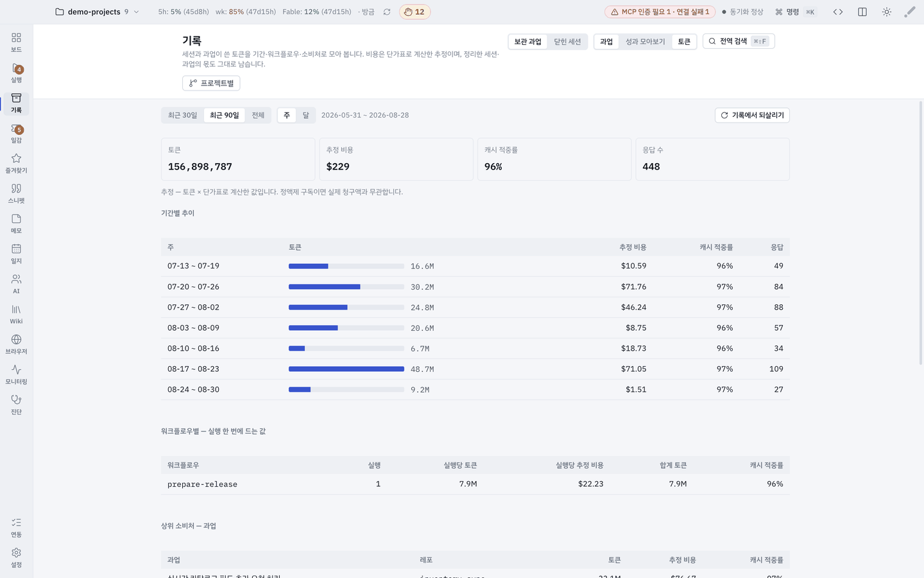
Task: Click the 기록에서 되살리기 button
Action: pyautogui.click(x=752, y=115)
